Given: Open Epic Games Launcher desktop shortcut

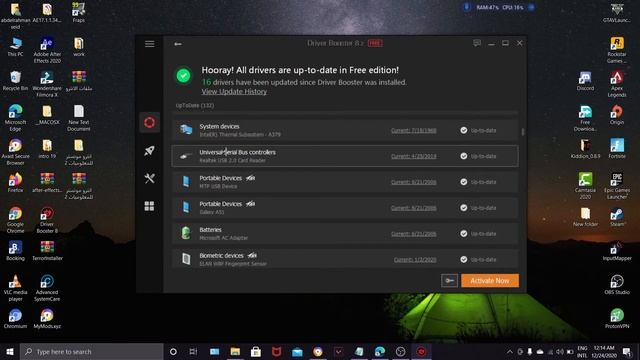Looking at the screenshot, I should tap(617, 186).
